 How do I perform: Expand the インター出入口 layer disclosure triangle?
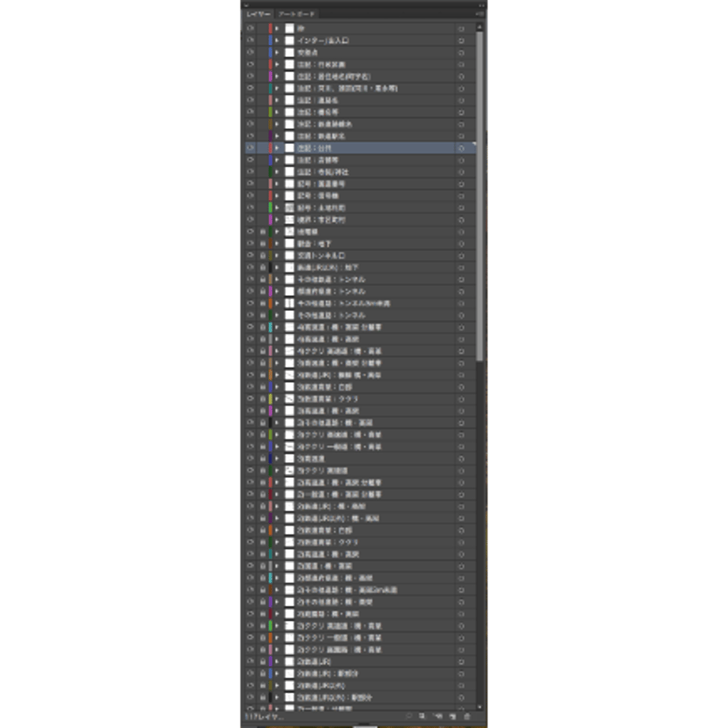pyautogui.click(x=277, y=40)
